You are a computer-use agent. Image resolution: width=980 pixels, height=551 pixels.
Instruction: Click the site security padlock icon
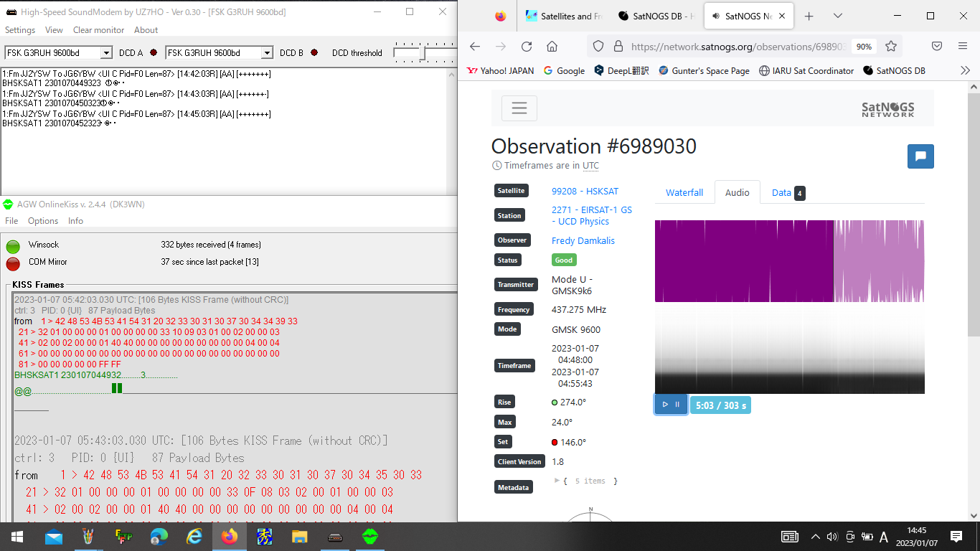618,46
